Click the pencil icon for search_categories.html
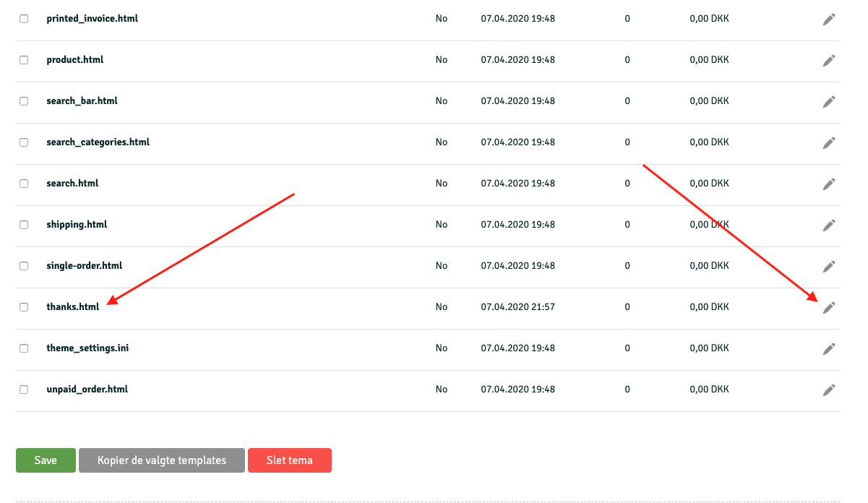 coord(829,143)
